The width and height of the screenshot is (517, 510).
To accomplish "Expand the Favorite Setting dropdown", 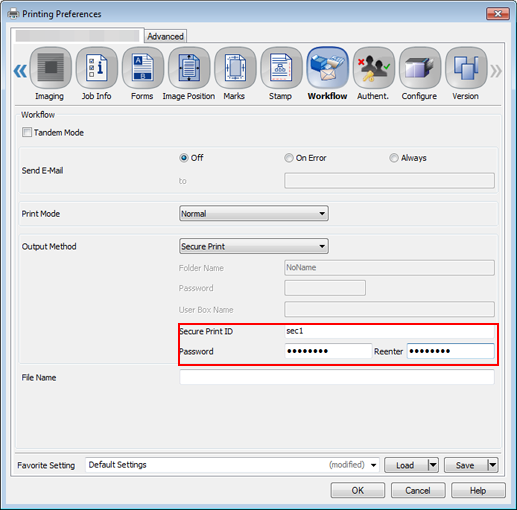I will [374, 465].
